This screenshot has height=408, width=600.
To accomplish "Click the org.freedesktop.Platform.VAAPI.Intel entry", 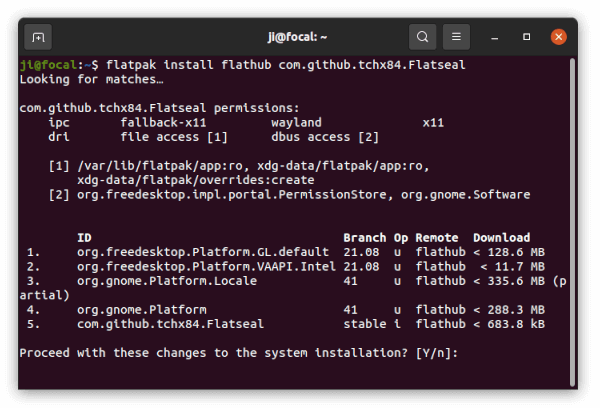I will click(x=206, y=267).
